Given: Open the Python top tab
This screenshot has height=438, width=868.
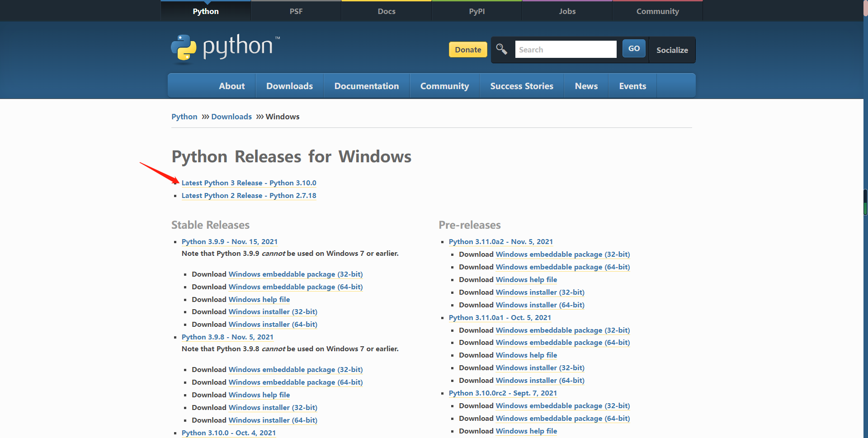Looking at the screenshot, I should pyautogui.click(x=206, y=11).
